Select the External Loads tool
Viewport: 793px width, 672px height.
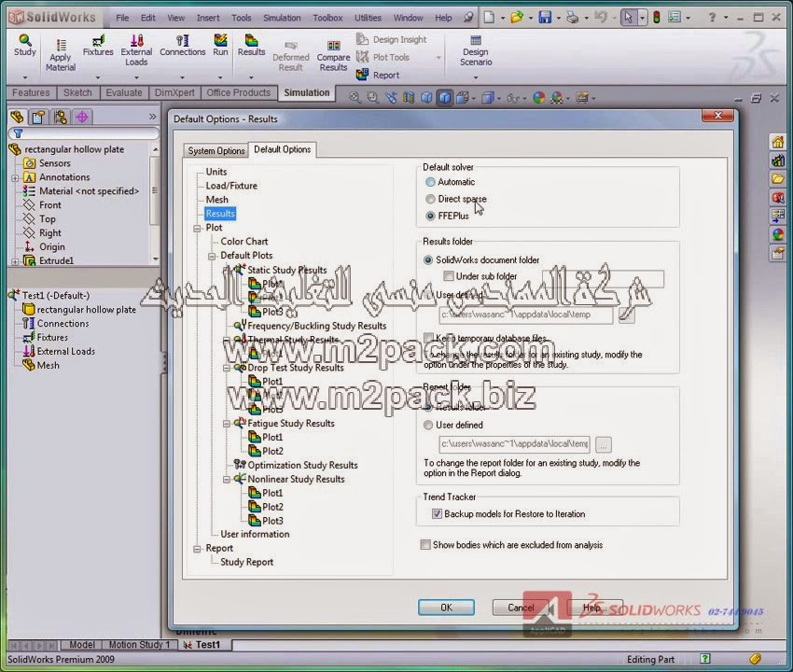point(136,49)
